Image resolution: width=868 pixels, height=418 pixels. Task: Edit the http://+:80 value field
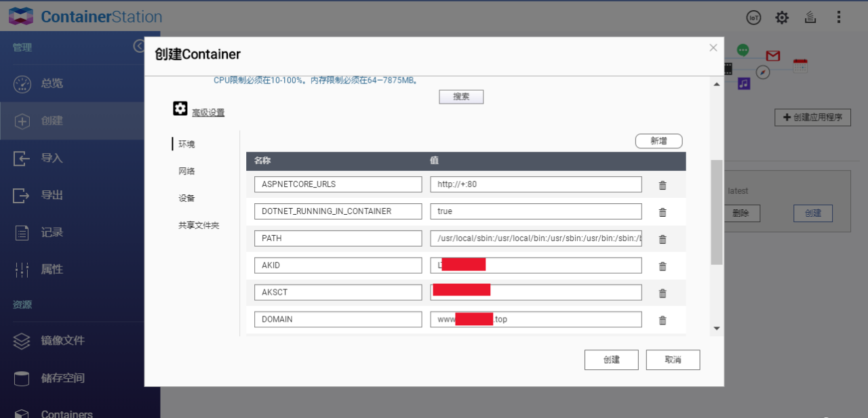(536, 184)
